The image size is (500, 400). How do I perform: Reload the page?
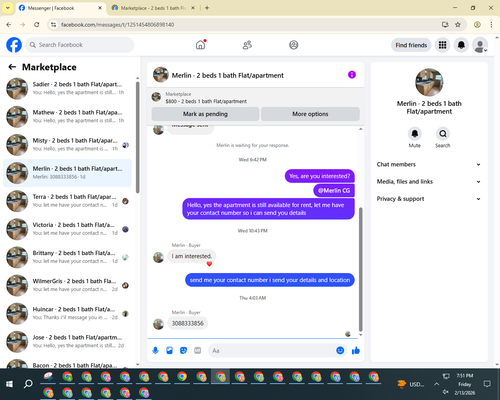tap(37, 25)
